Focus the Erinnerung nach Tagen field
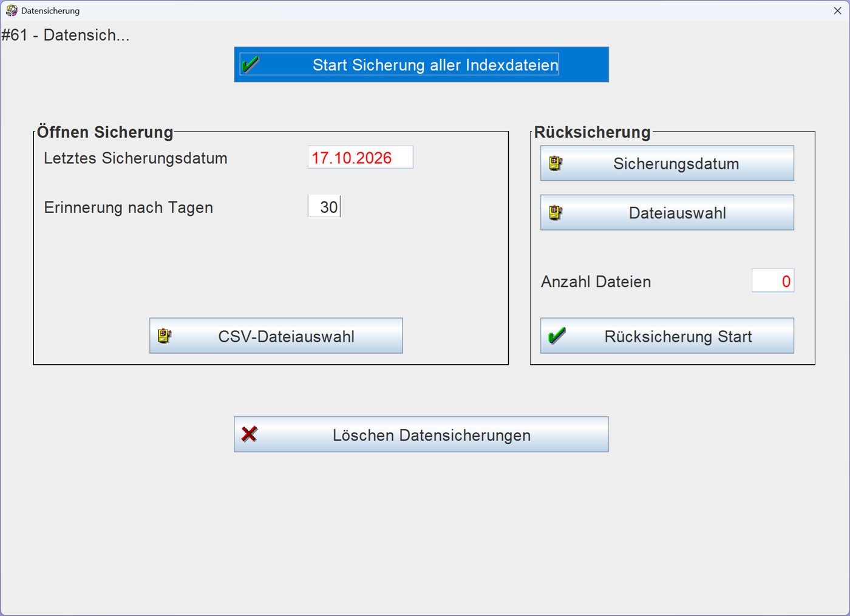Image resolution: width=850 pixels, height=616 pixels. pos(324,206)
